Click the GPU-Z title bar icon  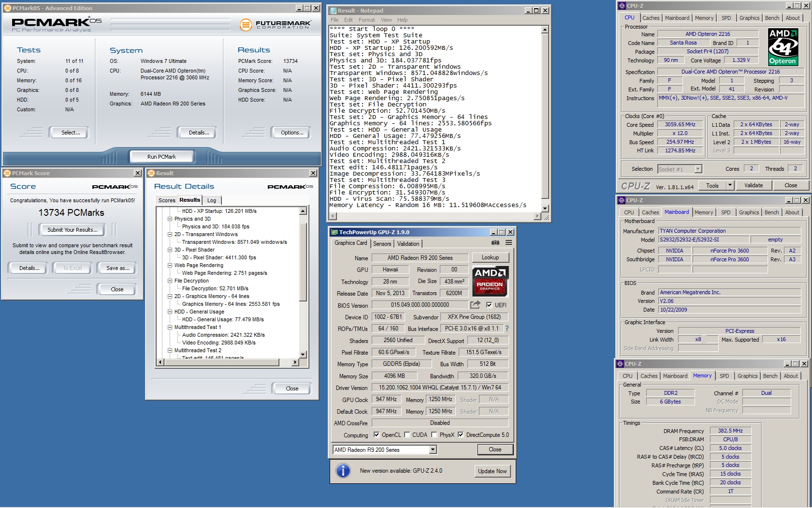pyautogui.click(x=334, y=232)
